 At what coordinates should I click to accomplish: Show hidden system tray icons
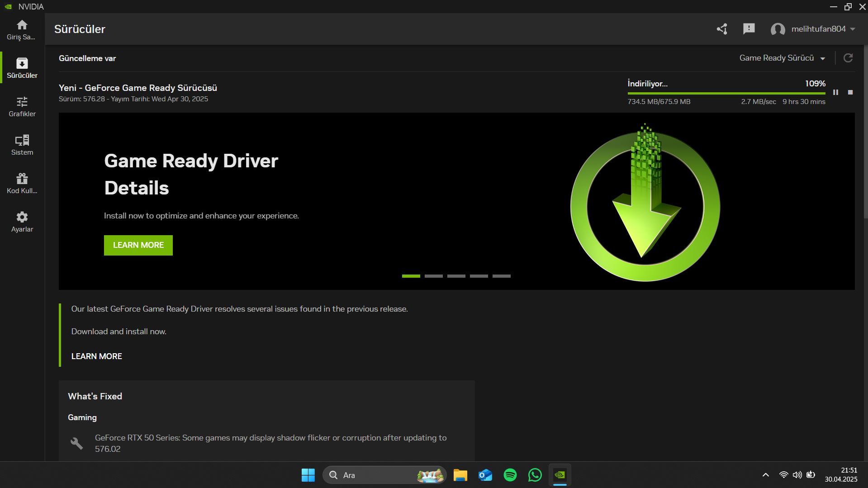point(766,475)
